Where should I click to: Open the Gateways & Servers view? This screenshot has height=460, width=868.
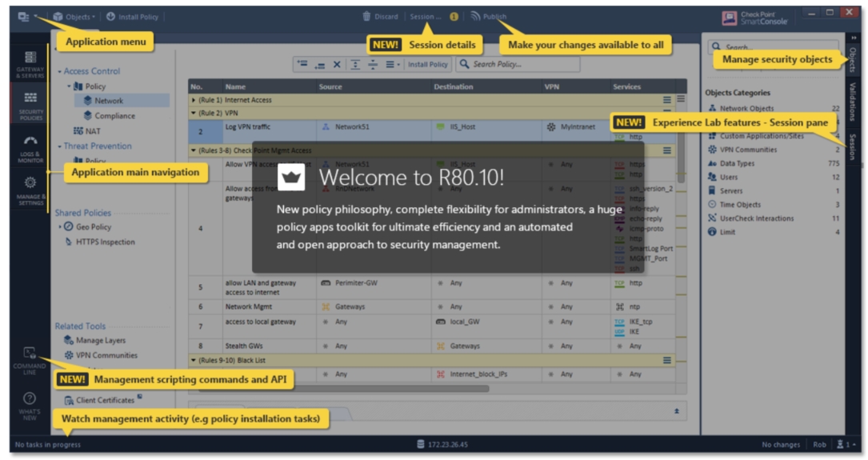coord(30,64)
